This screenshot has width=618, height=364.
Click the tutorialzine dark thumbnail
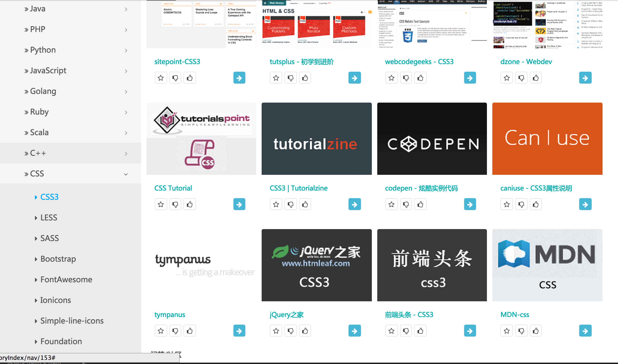point(317,139)
